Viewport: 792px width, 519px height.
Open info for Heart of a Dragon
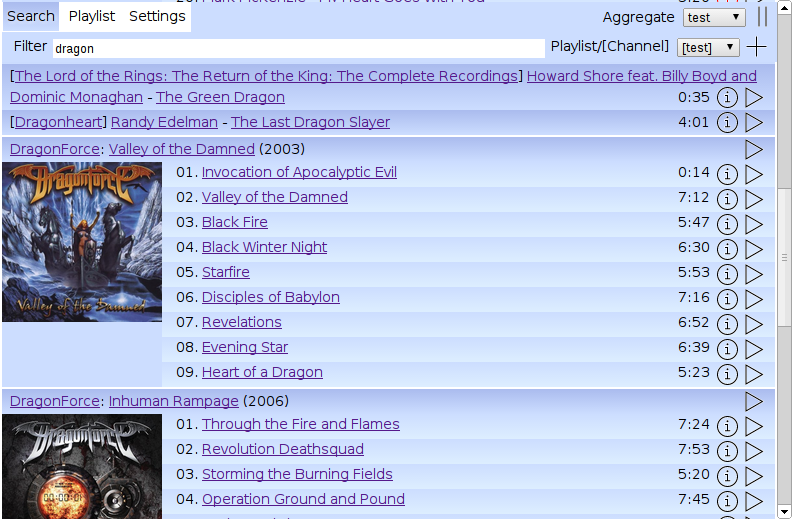point(727,374)
